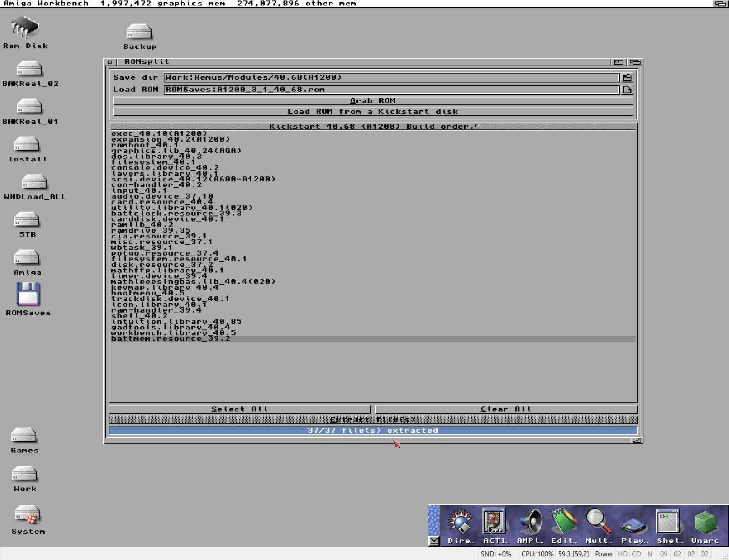The width and height of the screenshot is (729, 560).
Task: Select mathieeesingbas.lib_40.4(020) module
Action: [373, 282]
